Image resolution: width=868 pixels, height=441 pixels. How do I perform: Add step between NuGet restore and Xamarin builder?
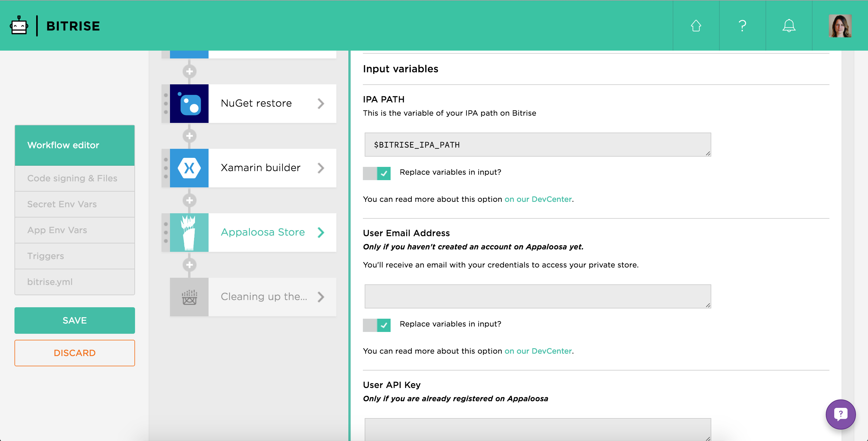click(189, 136)
